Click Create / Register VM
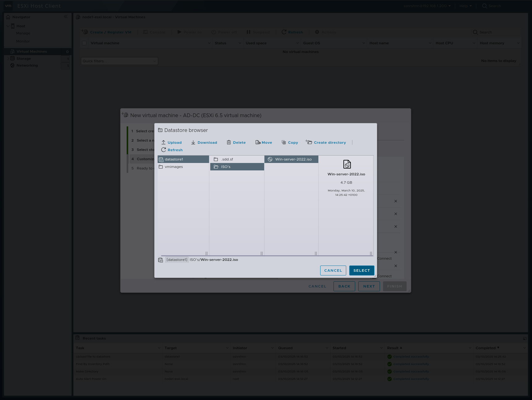This screenshot has width=532, height=400. click(x=110, y=32)
